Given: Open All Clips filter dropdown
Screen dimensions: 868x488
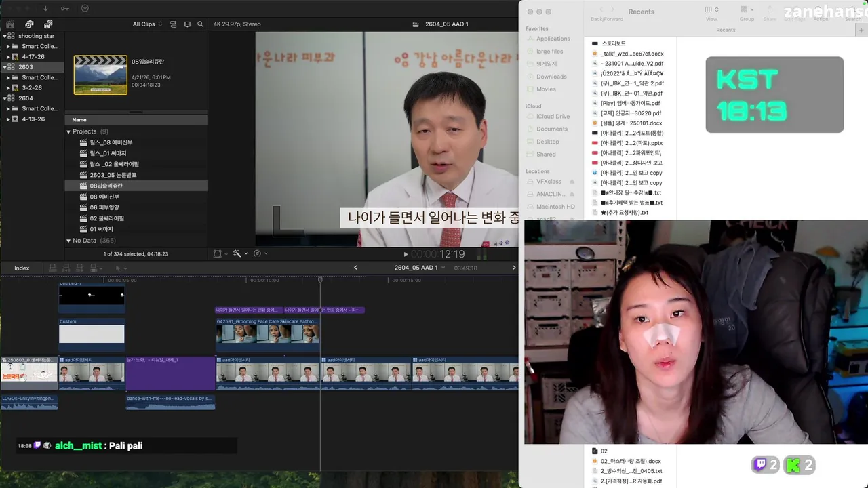Looking at the screenshot, I should [147, 24].
